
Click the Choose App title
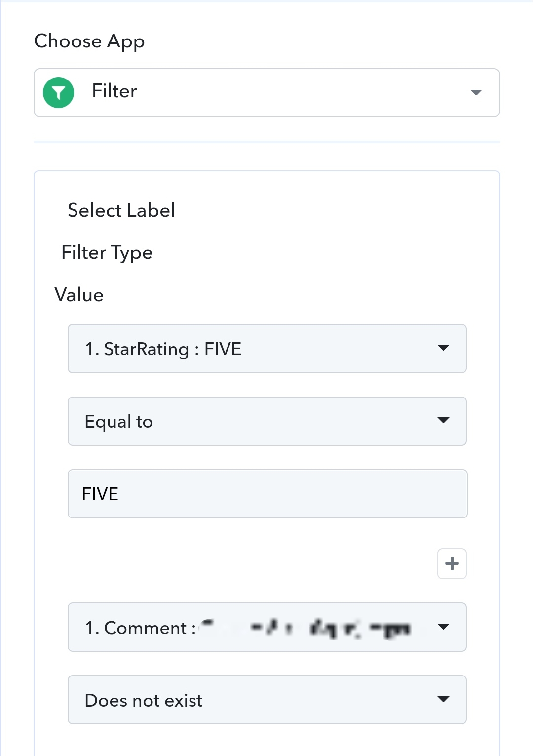pyautogui.click(x=89, y=41)
